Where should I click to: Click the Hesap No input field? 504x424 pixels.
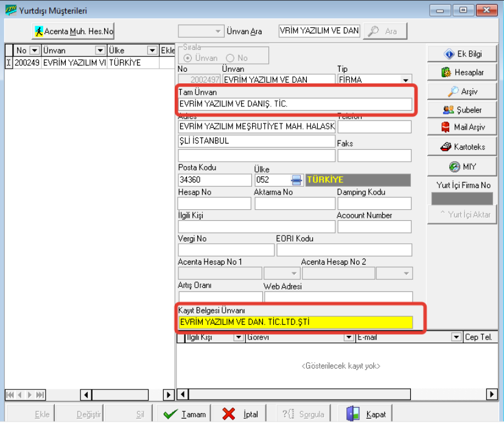pyautogui.click(x=214, y=203)
